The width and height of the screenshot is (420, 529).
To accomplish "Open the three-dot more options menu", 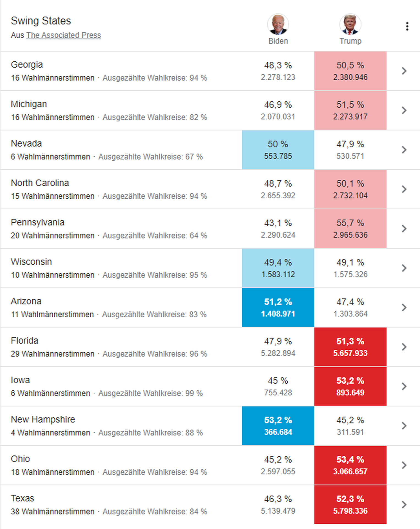I will coord(407,26).
